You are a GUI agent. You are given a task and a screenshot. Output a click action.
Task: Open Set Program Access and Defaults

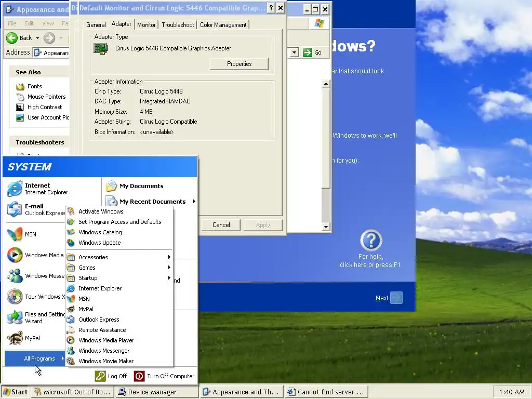[119, 222]
